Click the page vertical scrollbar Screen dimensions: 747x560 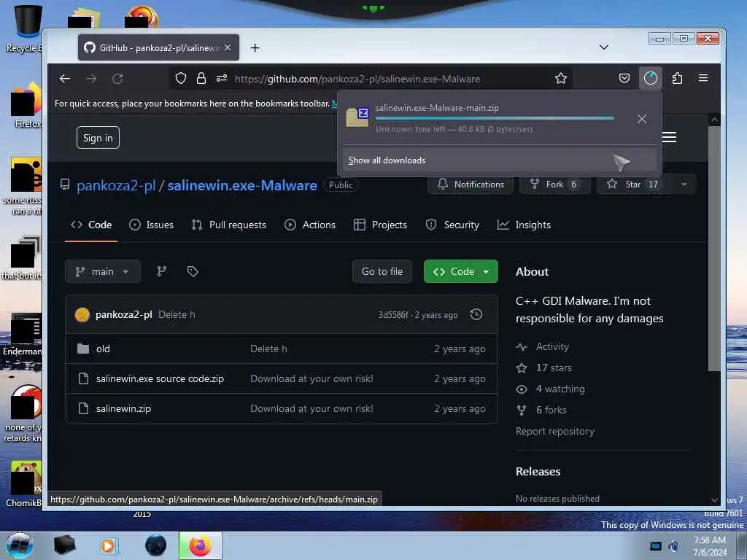(713, 248)
